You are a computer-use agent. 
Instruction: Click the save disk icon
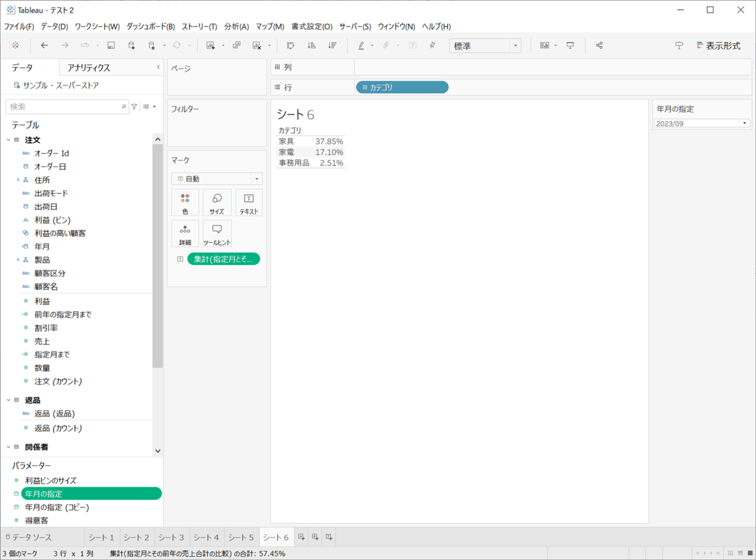point(111,45)
